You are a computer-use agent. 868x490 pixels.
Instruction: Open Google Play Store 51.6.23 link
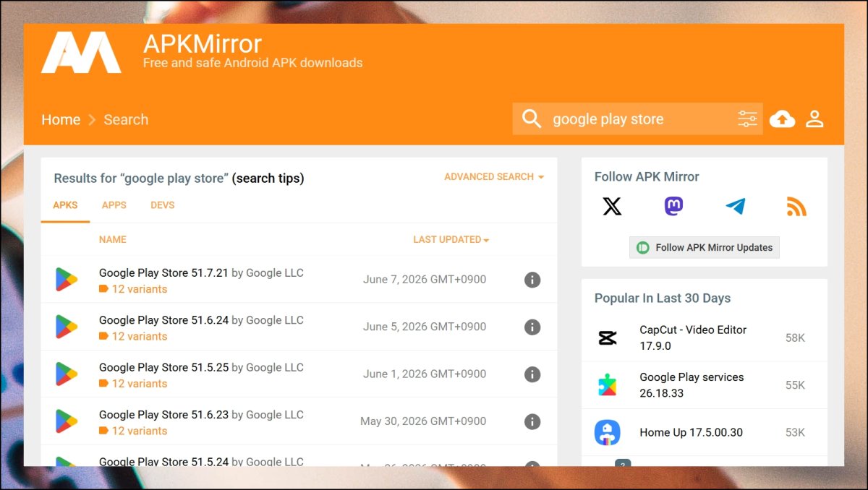(163, 415)
